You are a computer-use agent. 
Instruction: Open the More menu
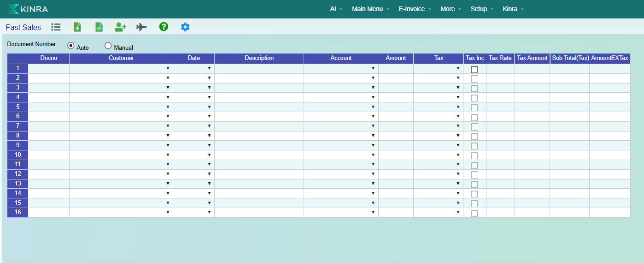[x=450, y=9]
